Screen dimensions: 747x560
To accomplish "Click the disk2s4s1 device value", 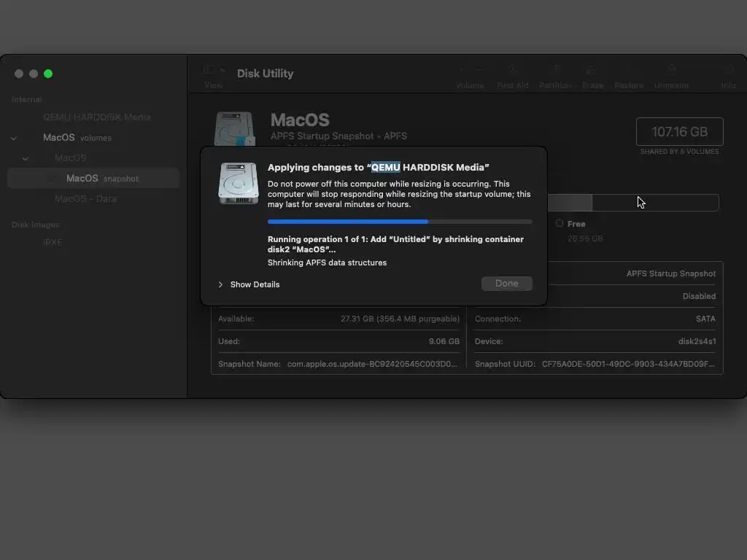I will click(x=697, y=341).
